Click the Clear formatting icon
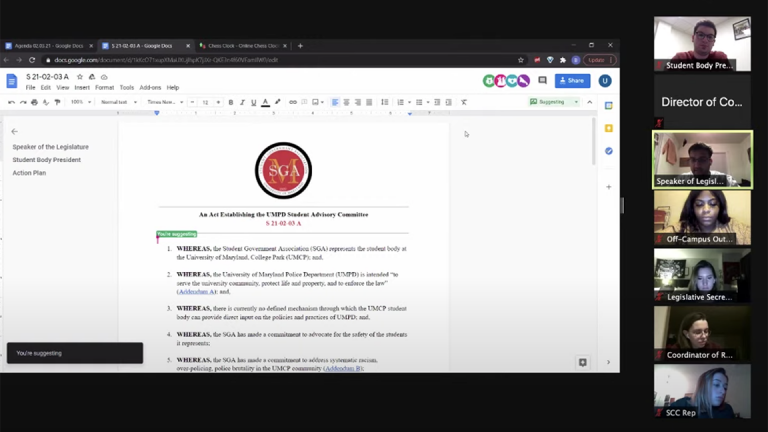The width and height of the screenshot is (768, 432). click(464, 102)
